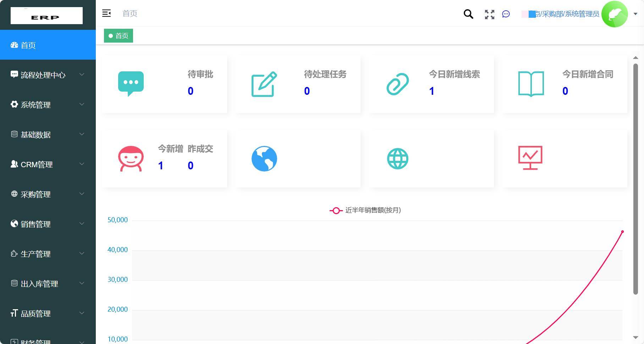Click the 待处理任务 label

[x=325, y=74]
